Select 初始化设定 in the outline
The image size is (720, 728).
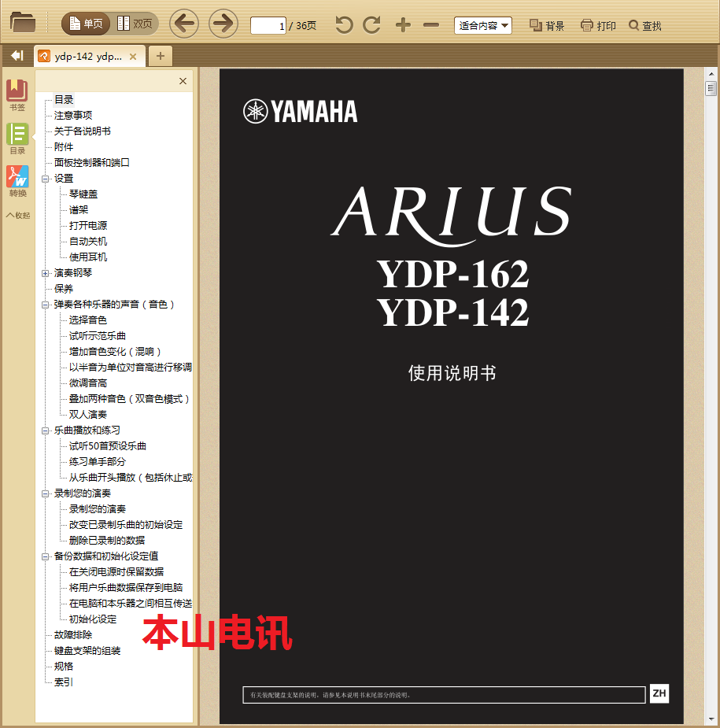click(92, 619)
